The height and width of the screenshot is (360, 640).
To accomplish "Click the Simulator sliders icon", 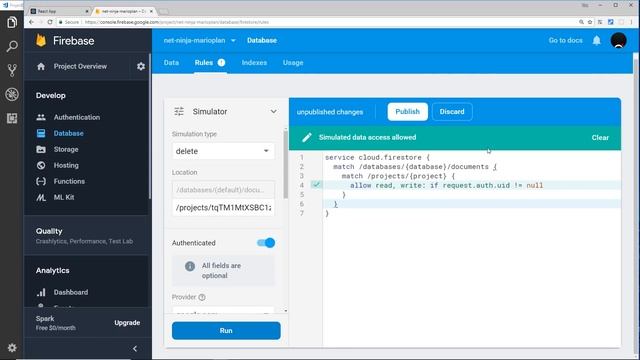I will tap(179, 111).
